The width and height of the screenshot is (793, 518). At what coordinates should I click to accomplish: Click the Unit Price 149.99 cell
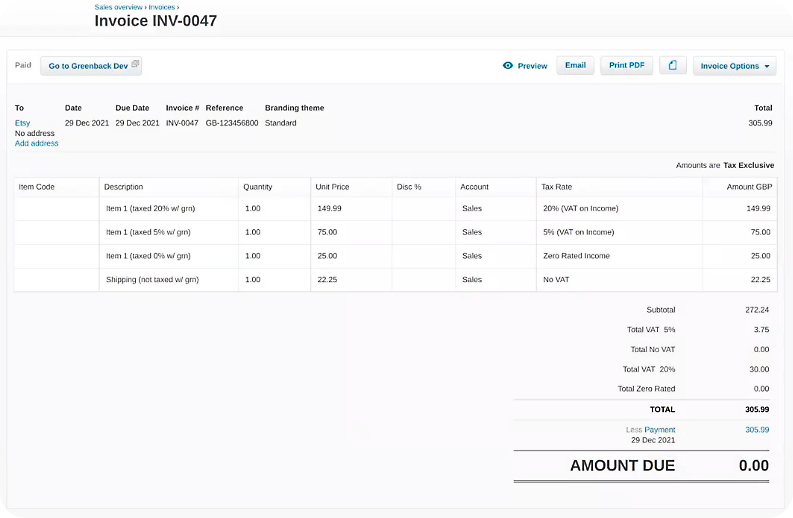(x=329, y=208)
